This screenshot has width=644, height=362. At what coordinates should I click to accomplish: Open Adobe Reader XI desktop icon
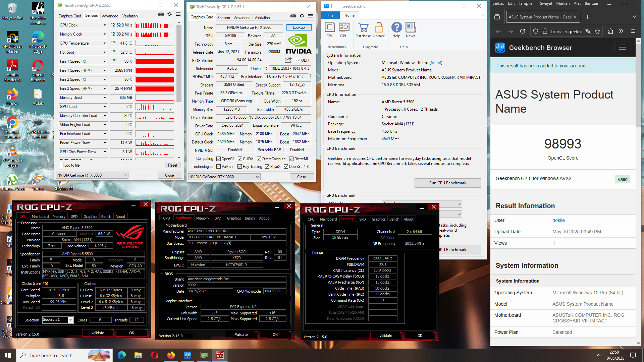pyautogui.click(x=12, y=71)
